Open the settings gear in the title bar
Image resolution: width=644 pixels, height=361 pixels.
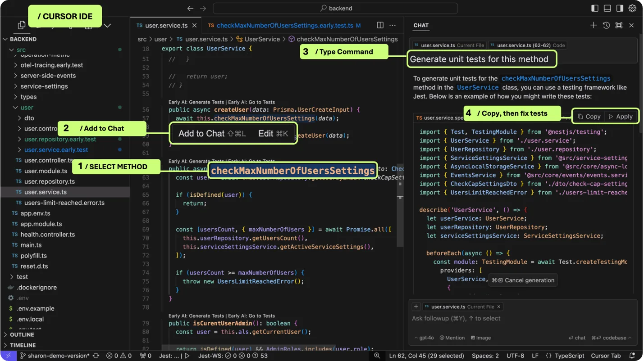632,8
